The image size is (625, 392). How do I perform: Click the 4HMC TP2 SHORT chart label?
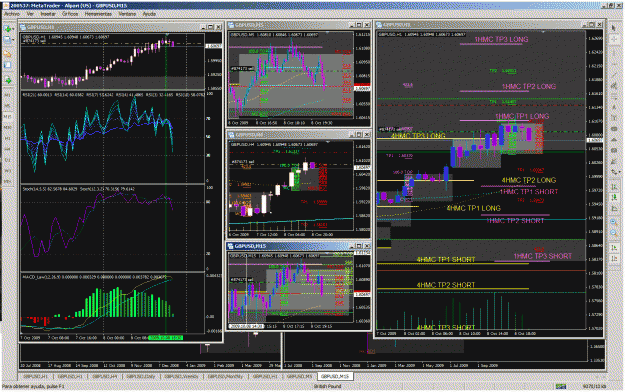446,285
